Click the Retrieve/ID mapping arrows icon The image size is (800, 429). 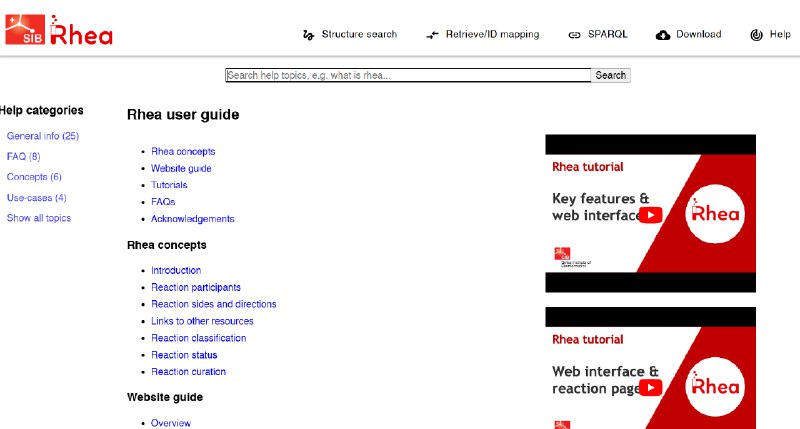432,35
